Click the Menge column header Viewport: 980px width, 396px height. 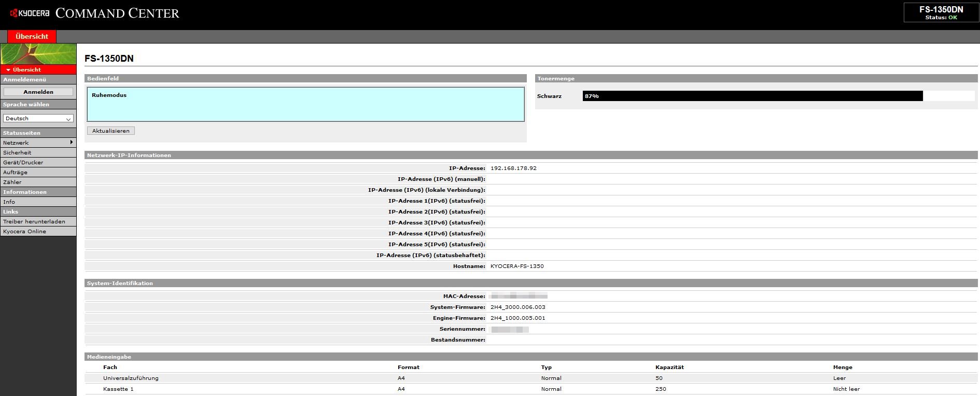coord(843,367)
